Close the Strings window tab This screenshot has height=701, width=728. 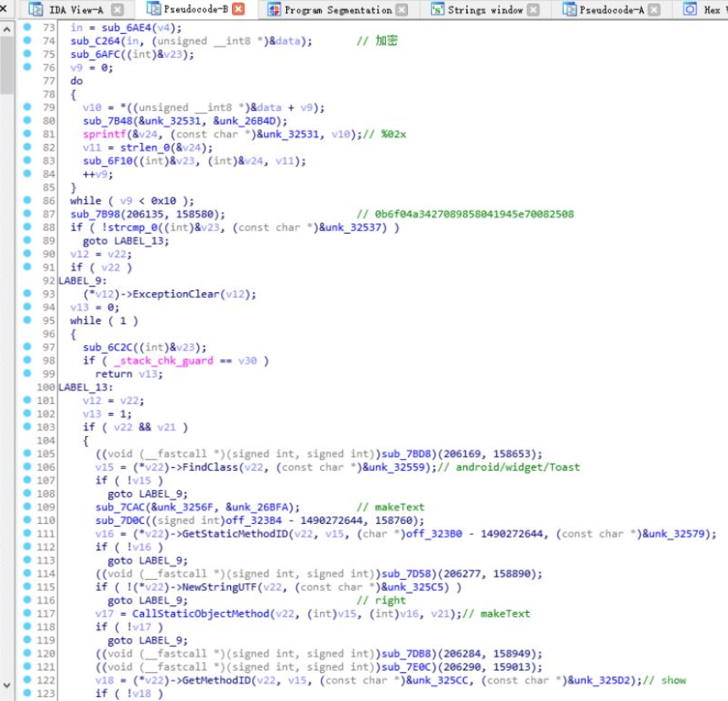coord(534,10)
